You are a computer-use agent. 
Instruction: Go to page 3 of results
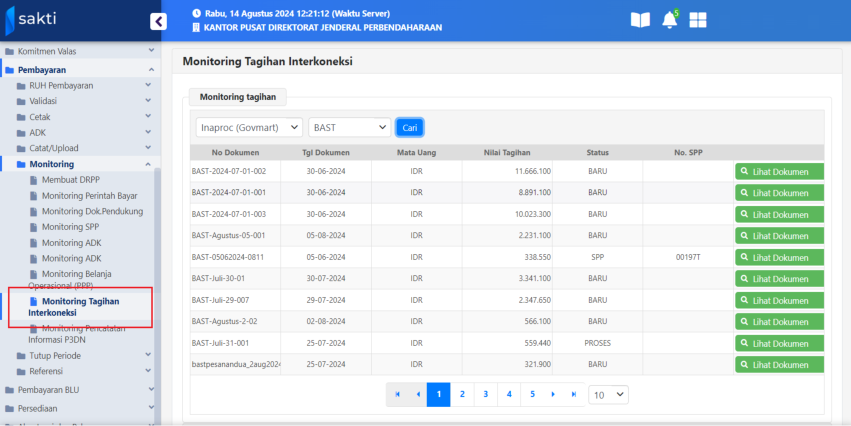coord(486,395)
